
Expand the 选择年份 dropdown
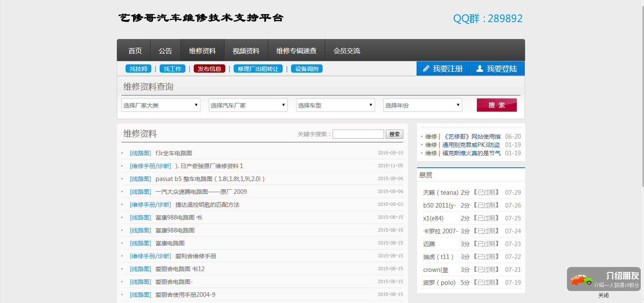423,105
